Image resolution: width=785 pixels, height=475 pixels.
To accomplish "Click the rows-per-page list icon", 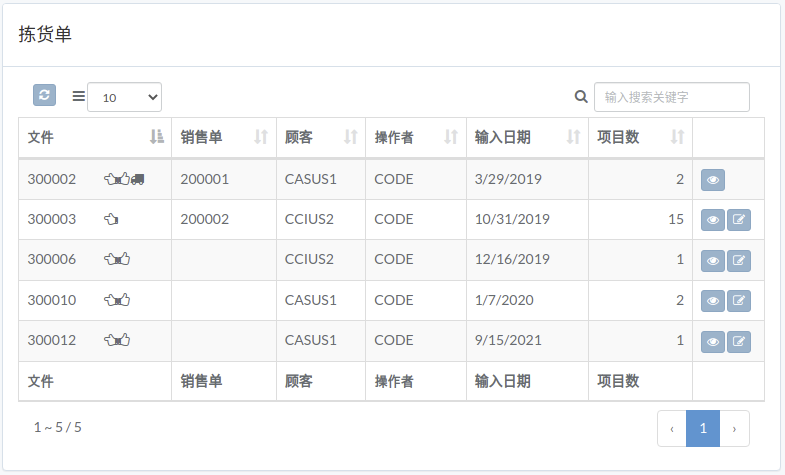I will pyautogui.click(x=79, y=96).
